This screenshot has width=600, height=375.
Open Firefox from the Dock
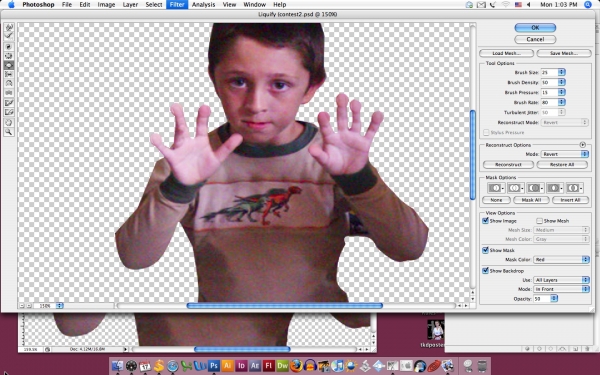coord(296,366)
